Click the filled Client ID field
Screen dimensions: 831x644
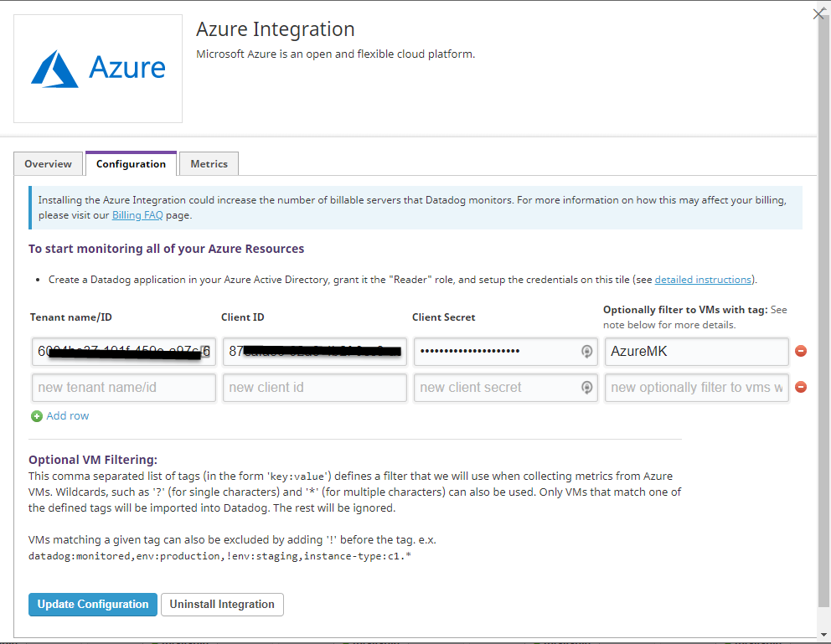[x=315, y=352]
